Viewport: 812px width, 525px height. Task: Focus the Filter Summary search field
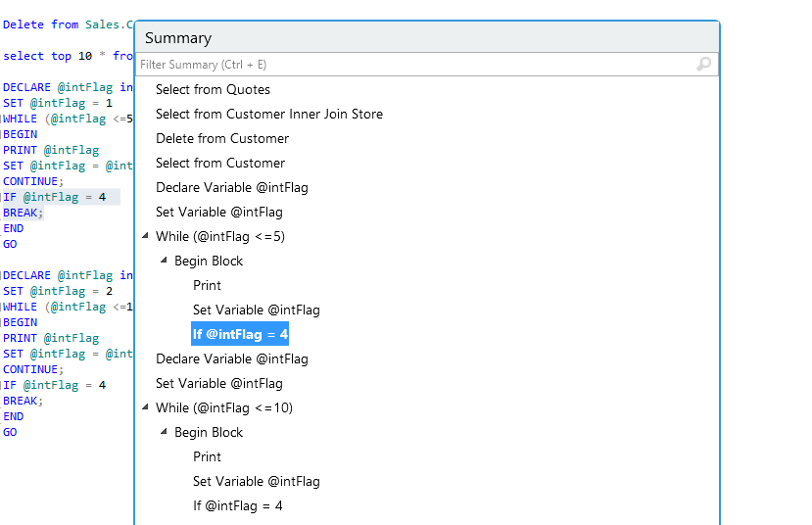point(411,65)
